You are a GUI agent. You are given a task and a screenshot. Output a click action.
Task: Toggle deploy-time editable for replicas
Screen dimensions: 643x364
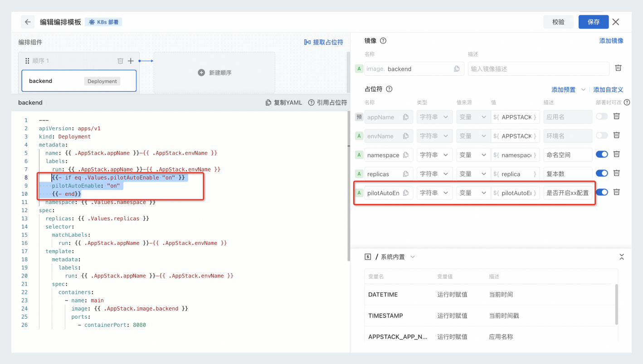pos(602,173)
